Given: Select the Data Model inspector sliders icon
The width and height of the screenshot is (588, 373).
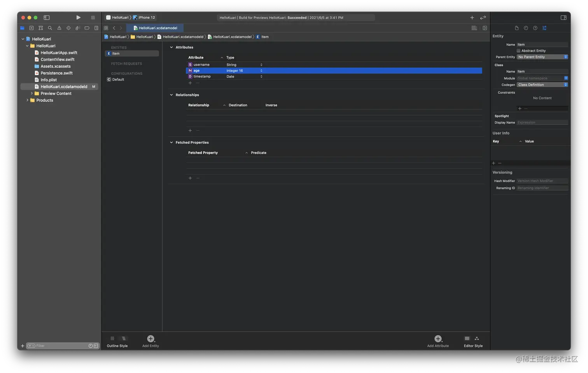Looking at the screenshot, I should click(x=544, y=28).
